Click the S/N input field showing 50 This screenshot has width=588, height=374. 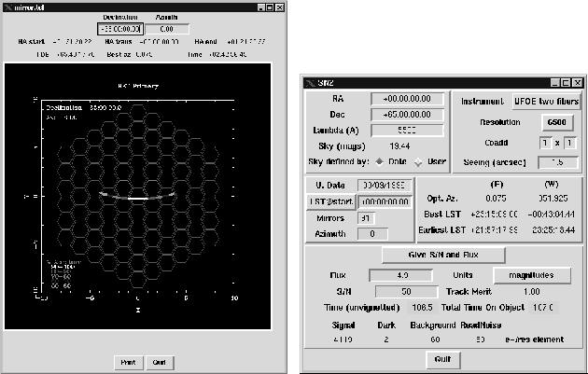(x=407, y=292)
